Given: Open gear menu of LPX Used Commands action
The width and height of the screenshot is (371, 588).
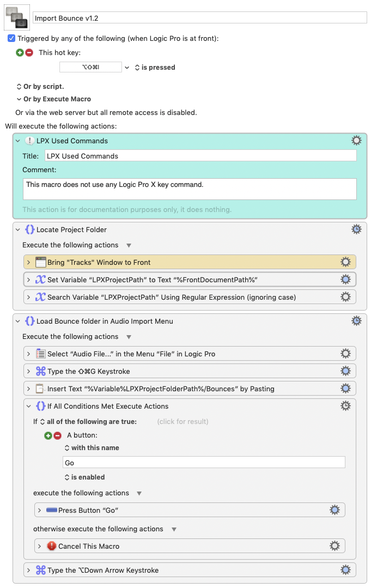Looking at the screenshot, I should tap(356, 140).
